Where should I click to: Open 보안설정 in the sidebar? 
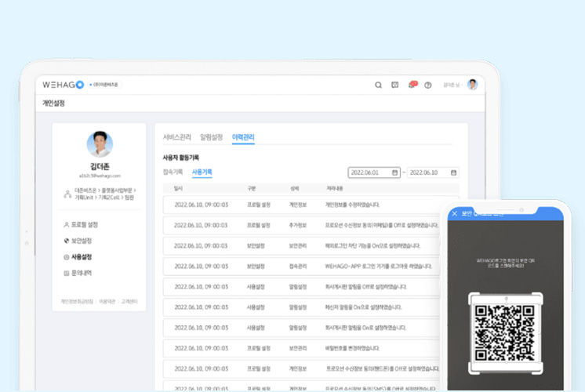tap(82, 241)
